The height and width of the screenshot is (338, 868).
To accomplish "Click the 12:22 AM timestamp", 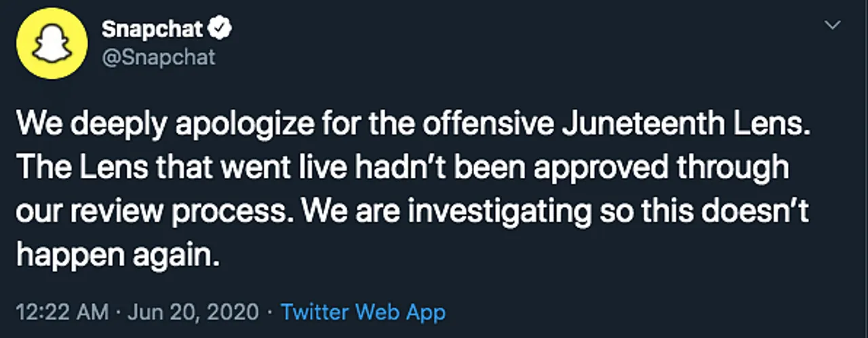I will [62, 312].
